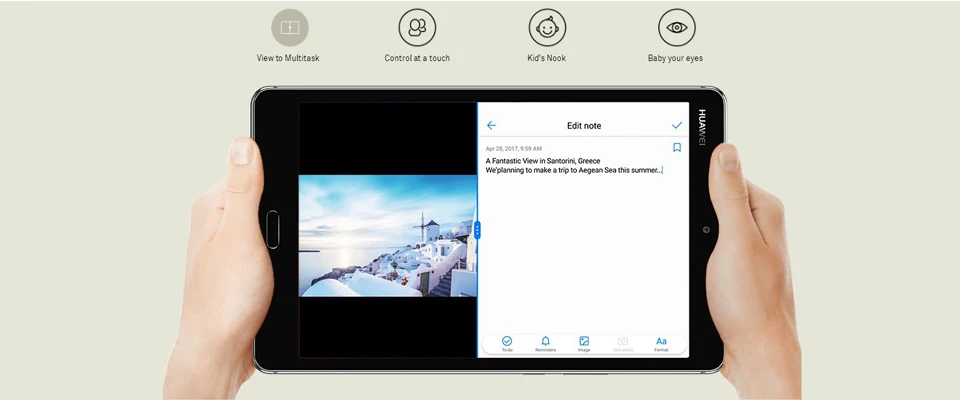960x400 pixels.
Task: Select the View to Multitask feature icon
Action: 290,28
